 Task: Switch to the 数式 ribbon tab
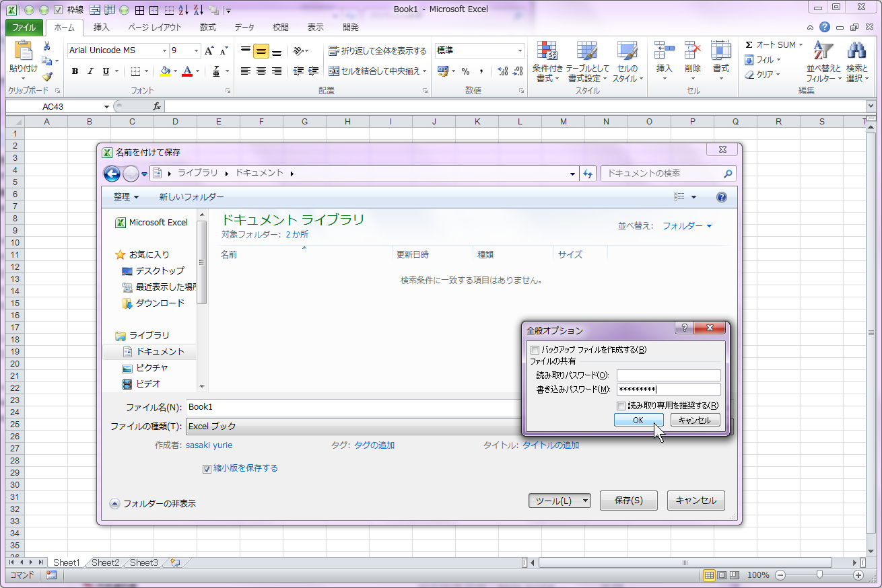[x=207, y=28]
